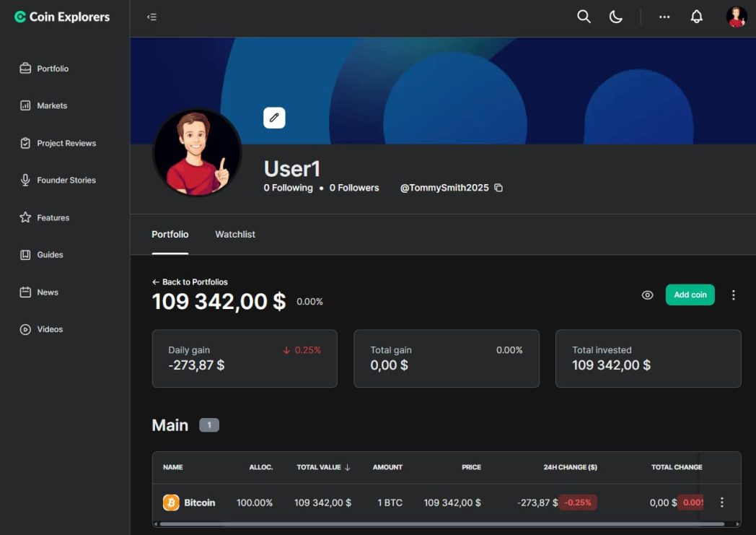Open portfolio options kebab menu
Screen dimensions: 756x535
pyautogui.click(x=733, y=295)
